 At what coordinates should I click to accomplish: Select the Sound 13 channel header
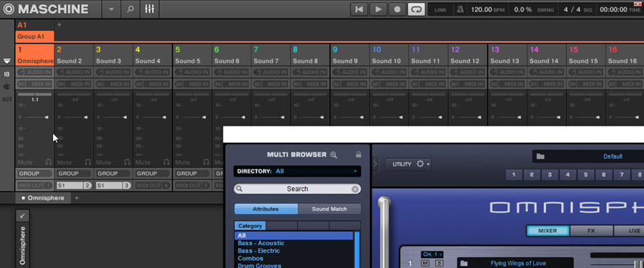(508, 55)
